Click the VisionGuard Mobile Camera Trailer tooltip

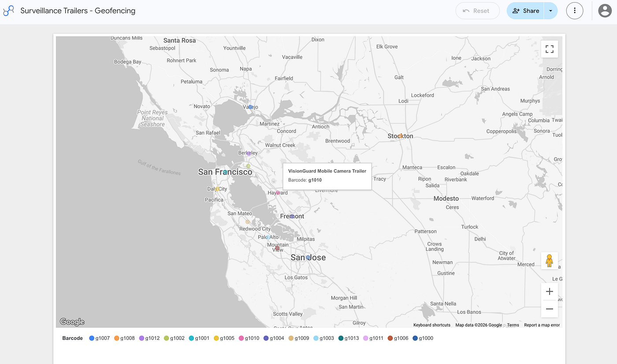pos(327,176)
